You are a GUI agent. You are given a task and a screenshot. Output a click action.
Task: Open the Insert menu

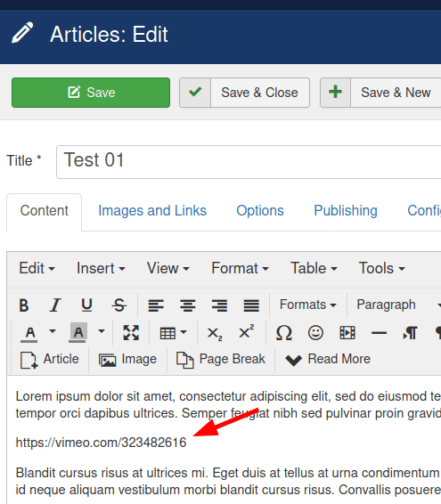(x=101, y=268)
